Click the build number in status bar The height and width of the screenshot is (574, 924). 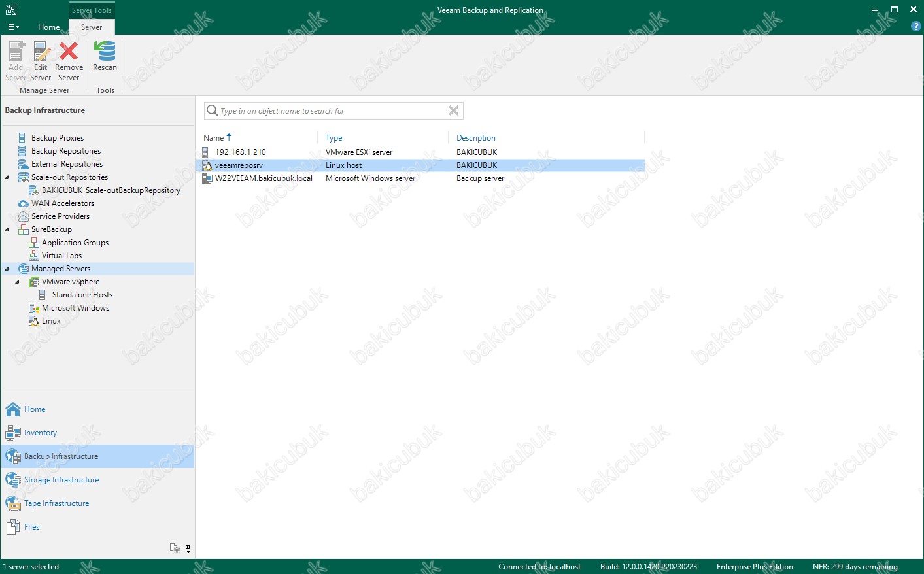(x=649, y=567)
